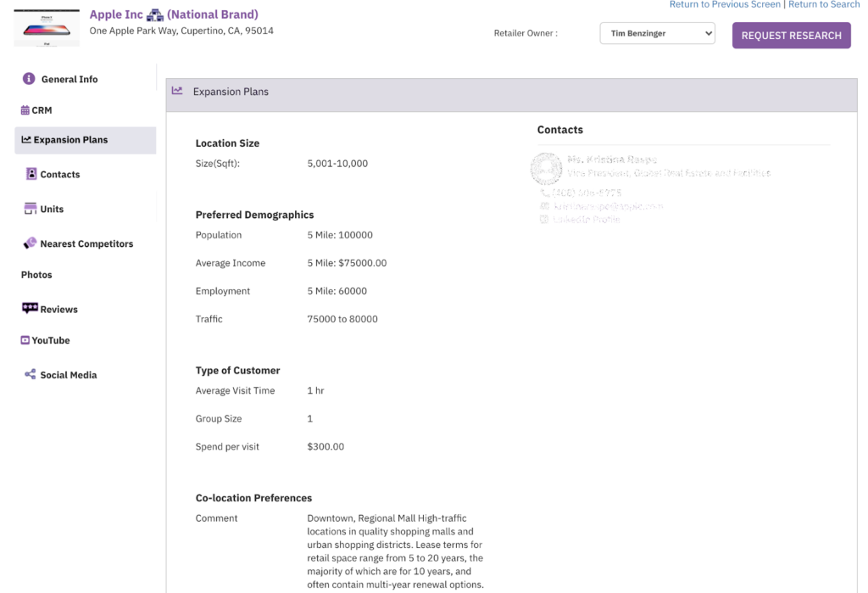Click the Co-location Preferences heading
868x593 pixels.
(253, 498)
